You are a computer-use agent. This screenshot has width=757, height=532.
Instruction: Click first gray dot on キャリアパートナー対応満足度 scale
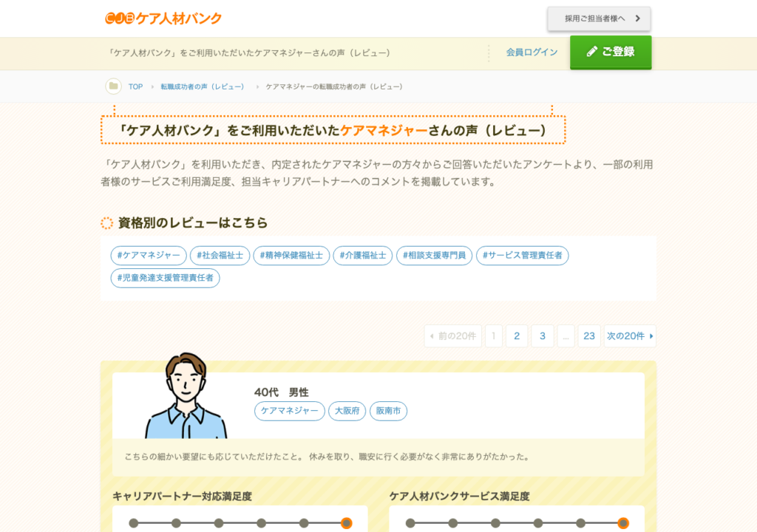pyautogui.click(x=134, y=523)
